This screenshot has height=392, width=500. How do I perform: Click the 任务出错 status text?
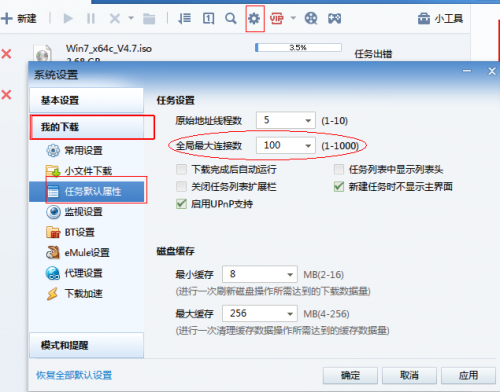click(x=373, y=54)
